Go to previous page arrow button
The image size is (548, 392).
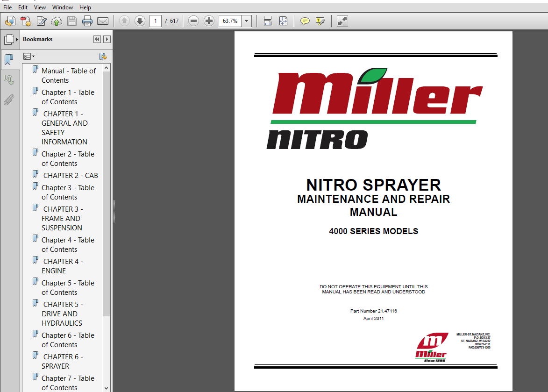(x=124, y=21)
